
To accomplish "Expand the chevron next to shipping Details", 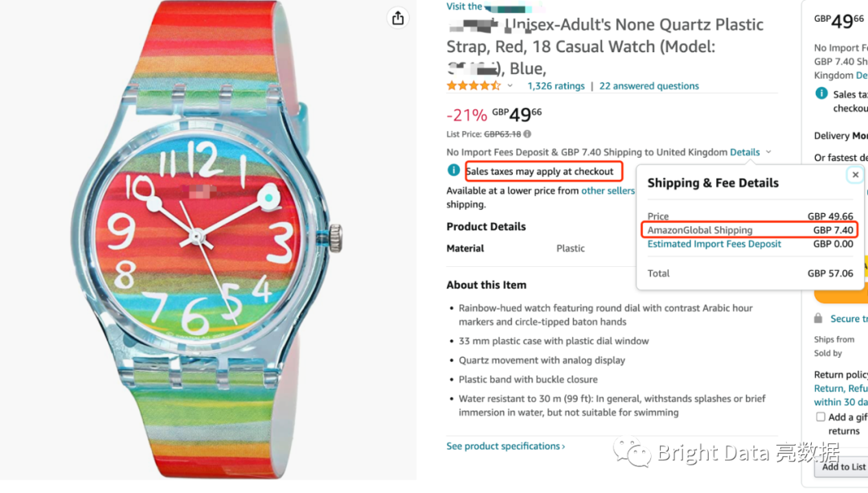I will tap(768, 152).
